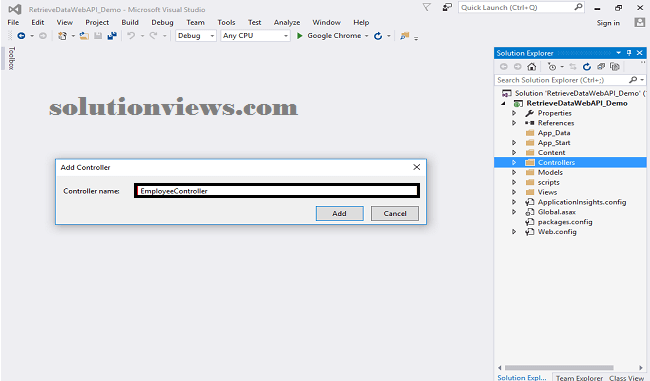Click the New Project toolbar icon
Viewport: 650px width, 381px height.
(x=62, y=36)
